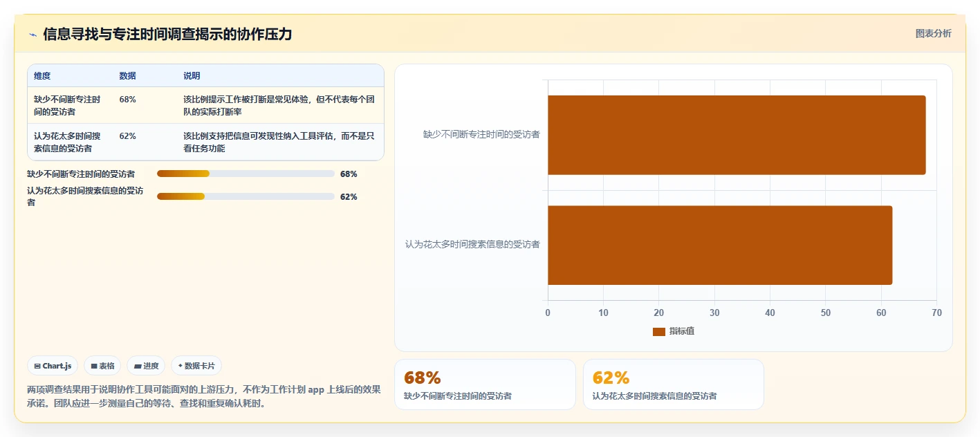Click chart y-axis label 缺少不间断专注时间的受访者

(481, 134)
